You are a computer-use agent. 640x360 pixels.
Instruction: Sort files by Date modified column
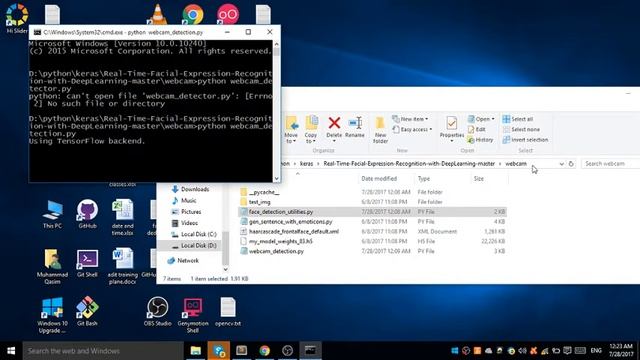pos(379,179)
